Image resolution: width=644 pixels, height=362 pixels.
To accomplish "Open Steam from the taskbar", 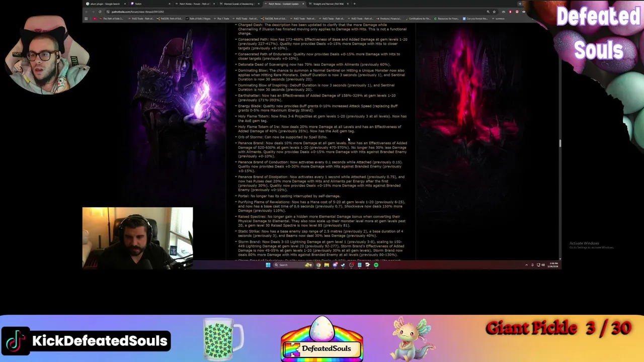I will pyautogui.click(x=343, y=265).
